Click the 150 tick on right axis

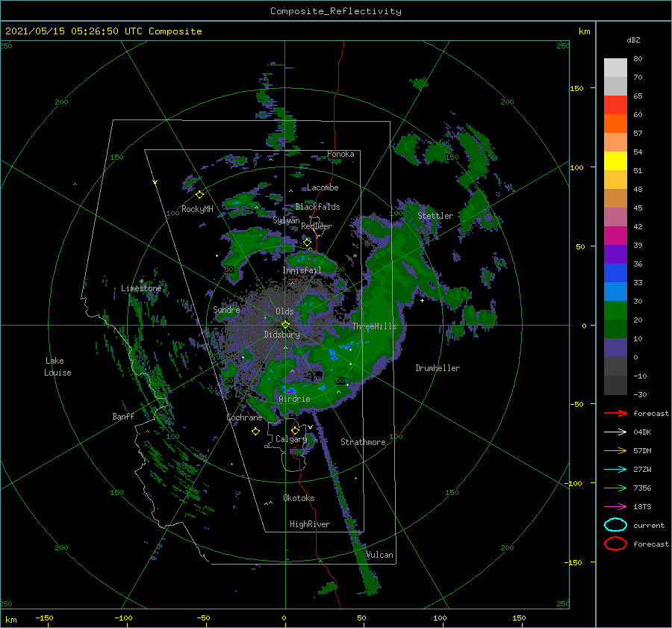click(576, 88)
